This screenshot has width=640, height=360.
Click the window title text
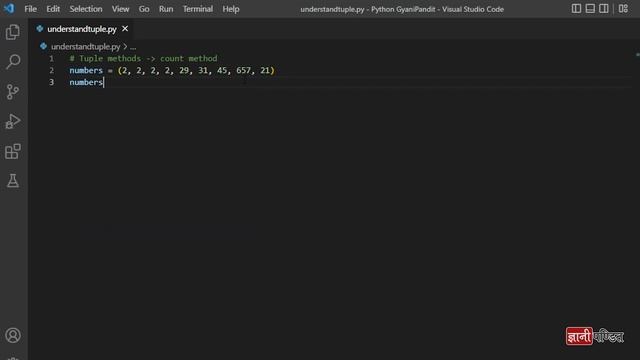tap(402, 9)
